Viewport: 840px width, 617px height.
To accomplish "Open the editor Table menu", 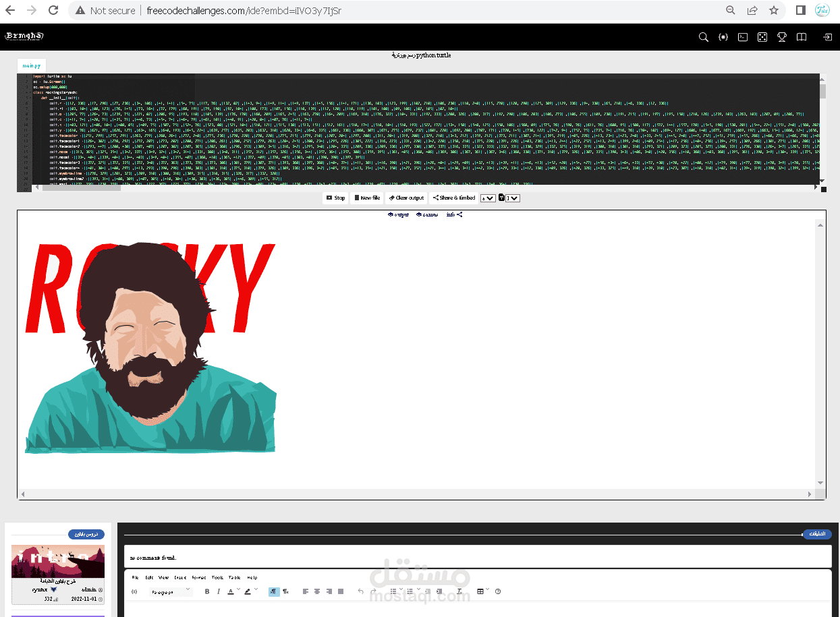I will point(234,577).
